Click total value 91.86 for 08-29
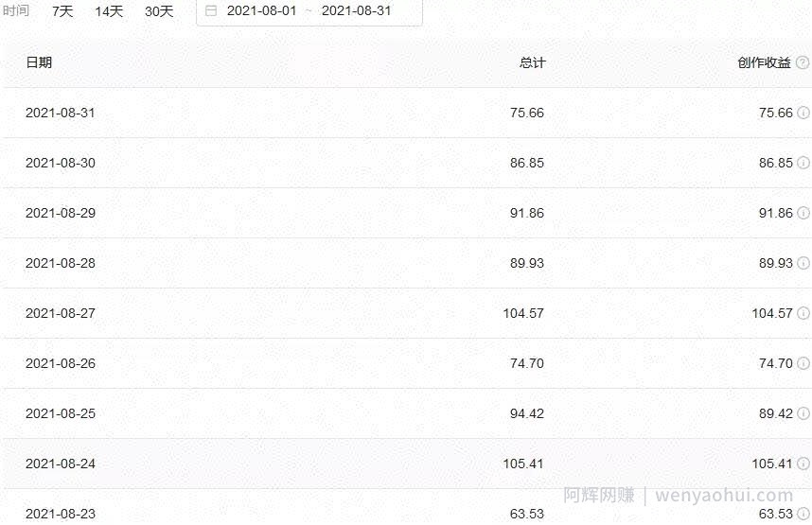812x525 pixels. point(526,213)
